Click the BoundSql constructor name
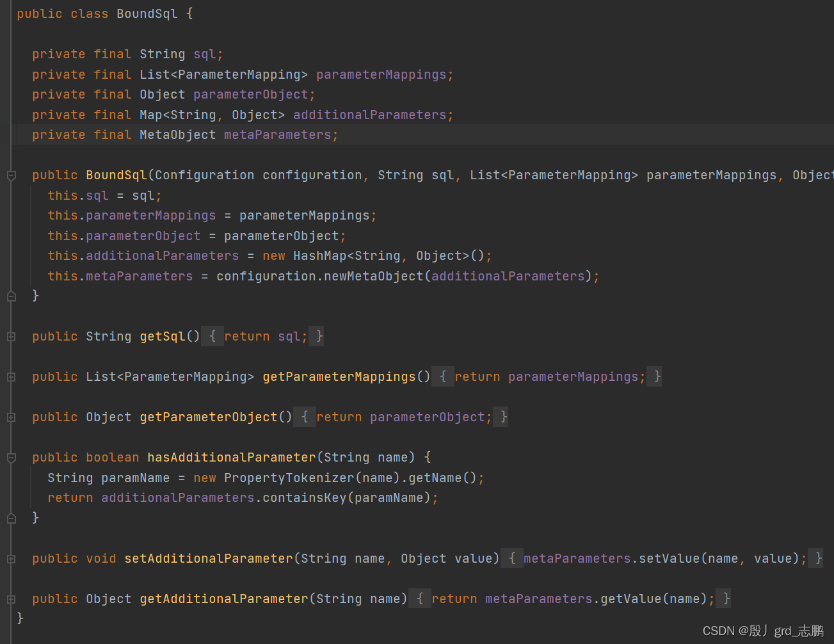Image resolution: width=834 pixels, height=644 pixels. [x=116, y=175]
